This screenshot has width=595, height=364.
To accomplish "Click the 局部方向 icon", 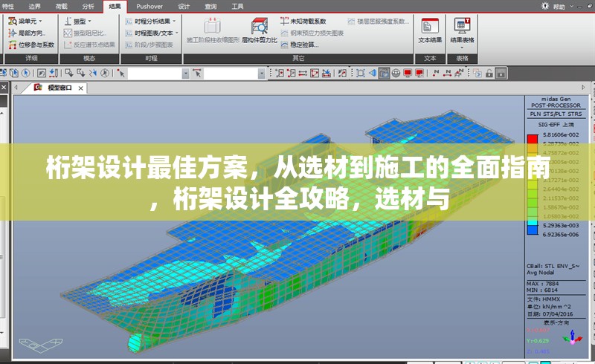I will click(x=13, y=33).
